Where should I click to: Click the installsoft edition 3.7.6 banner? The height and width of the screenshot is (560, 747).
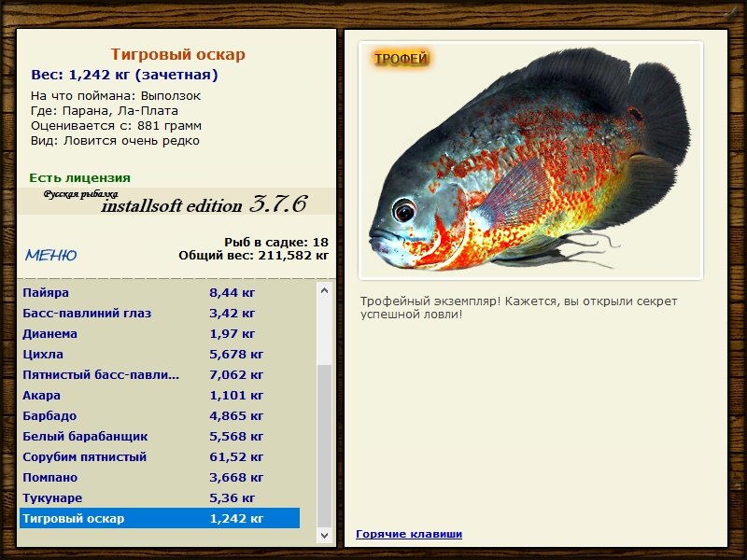point(176,202)
